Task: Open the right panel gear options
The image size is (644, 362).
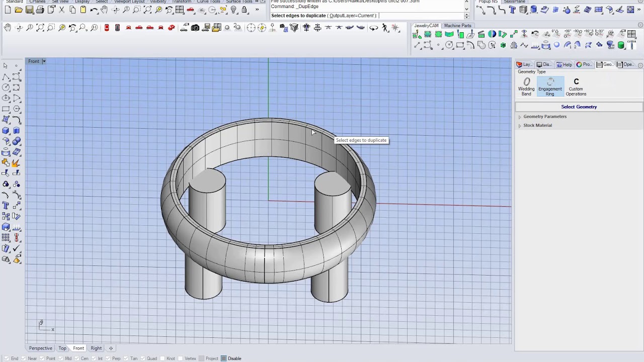Action: 640,65
